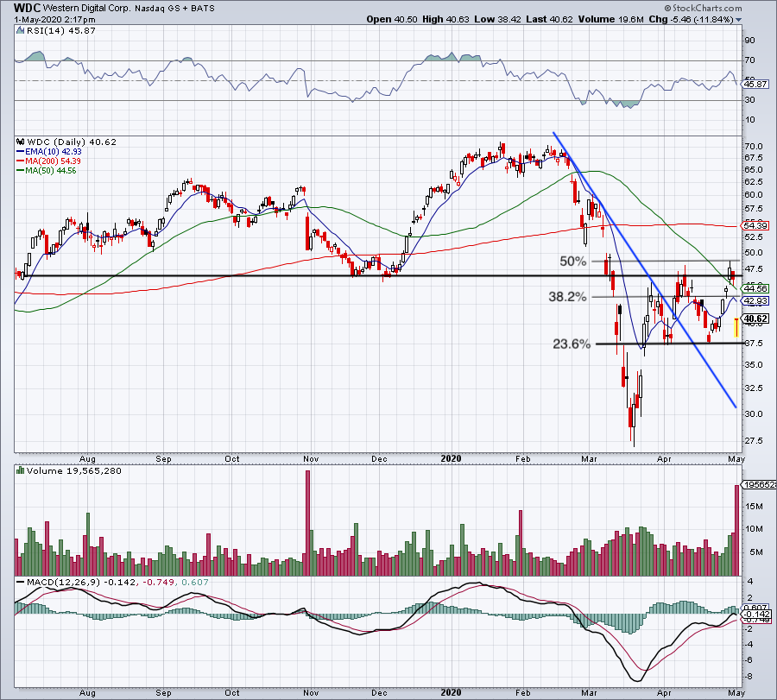
Task: Click the 45.87 RSI value tag on right axis
Action: [x=755, y=85]
